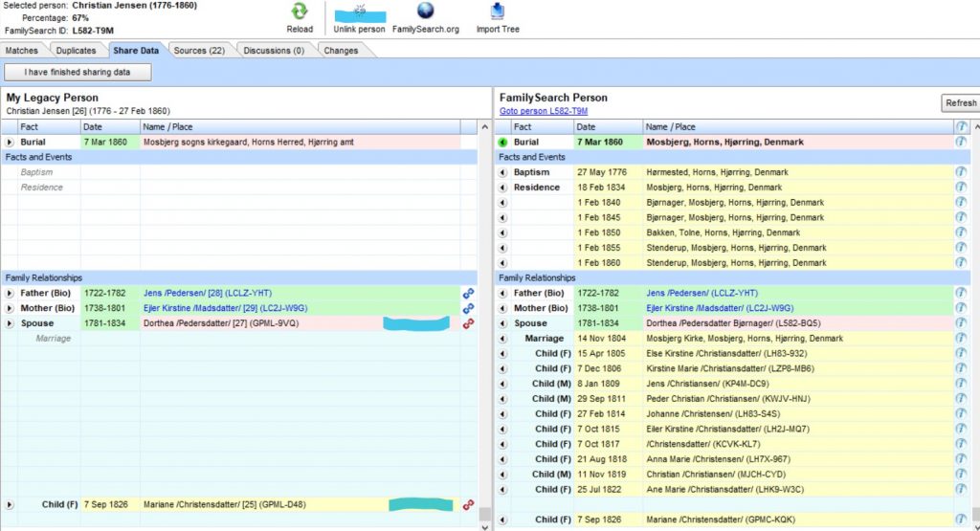Click copy arrow on Johanne Christensen child row

502,414
